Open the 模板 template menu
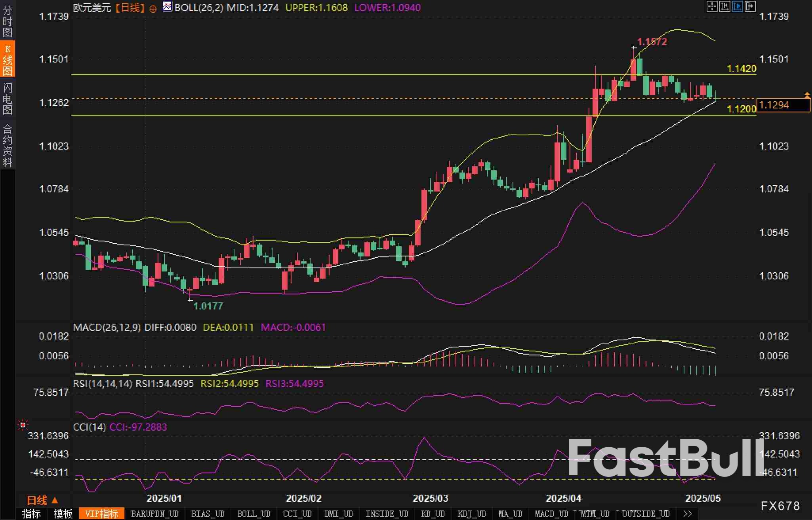812x520 pixels. coord(63,514)
